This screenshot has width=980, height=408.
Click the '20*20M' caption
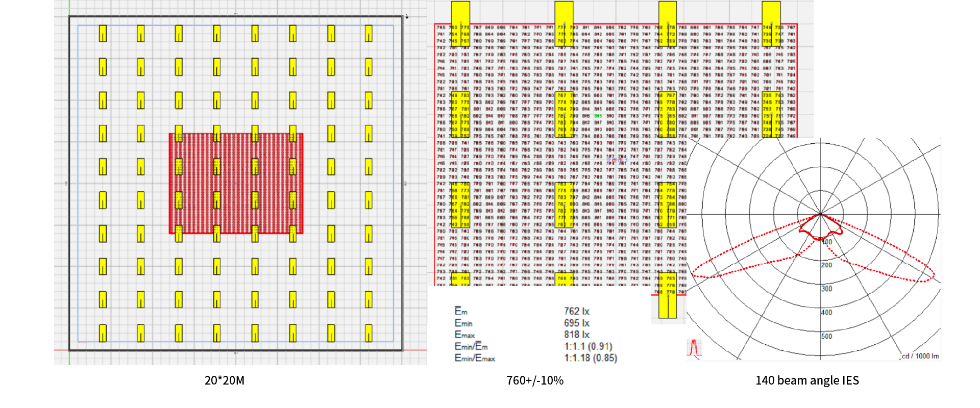tap(225, 380)
